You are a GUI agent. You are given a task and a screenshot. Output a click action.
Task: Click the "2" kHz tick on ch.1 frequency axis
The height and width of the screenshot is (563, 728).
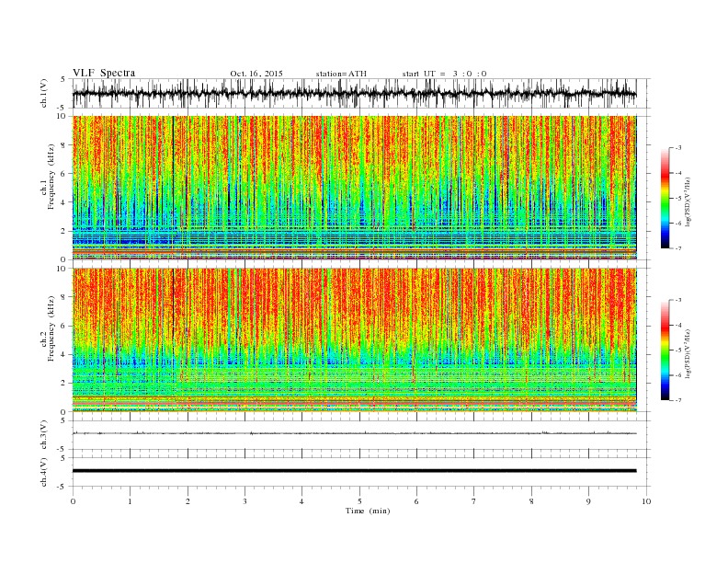coord(64,231)
